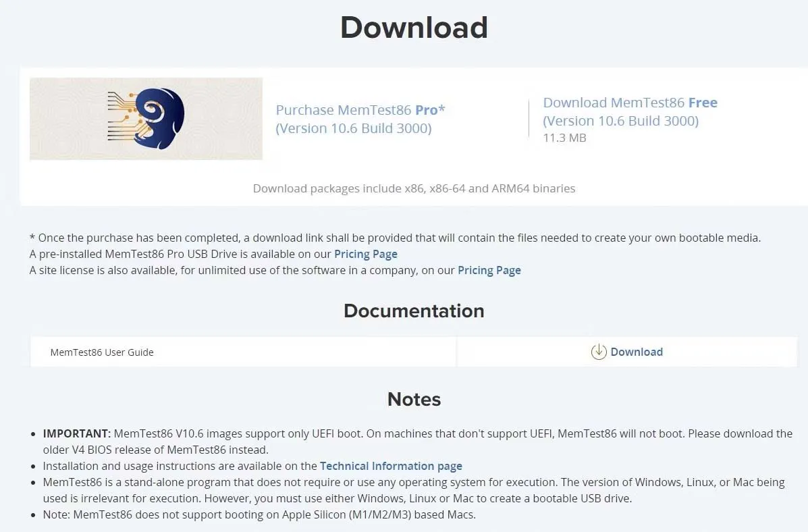Click the bold IMPORTANT label in notes
The height and width of the screenshot is (532, 808).
76,433
